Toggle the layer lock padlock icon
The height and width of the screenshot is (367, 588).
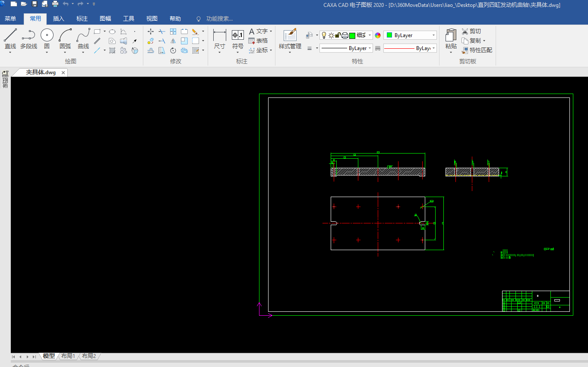pos(338,35)
